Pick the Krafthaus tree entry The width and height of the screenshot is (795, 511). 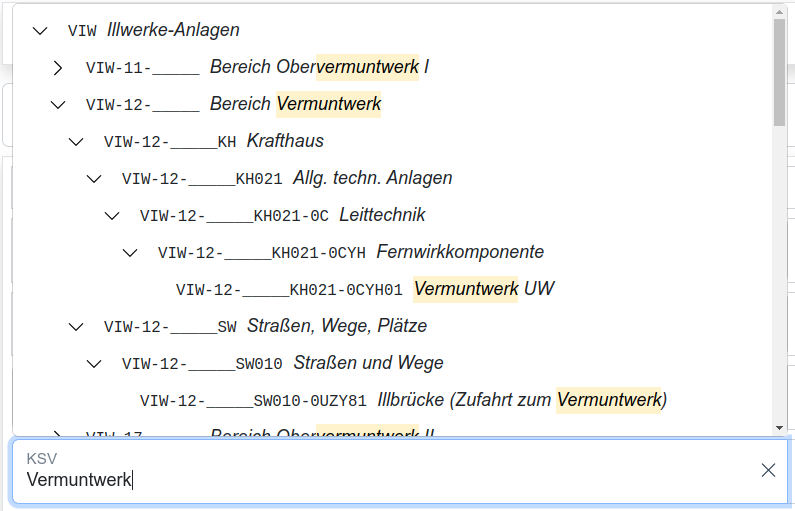pyautogui.click(x=285, y=141)
